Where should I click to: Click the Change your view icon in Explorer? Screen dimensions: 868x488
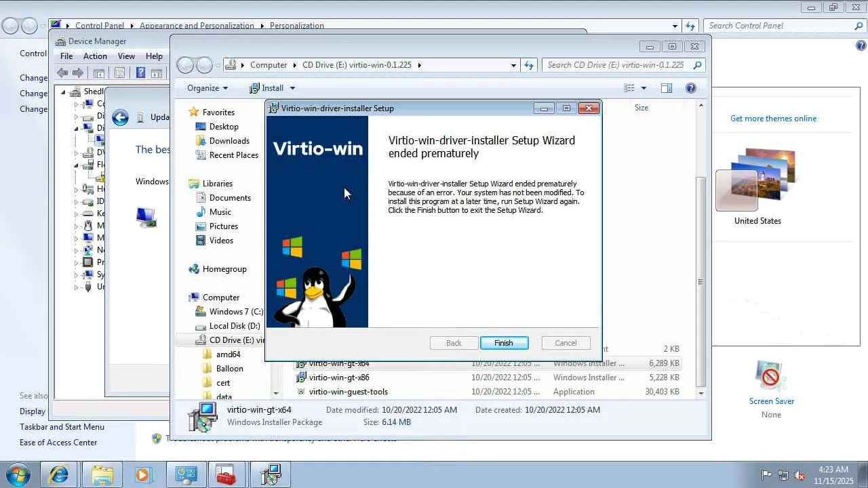pyautogui.click(x=629, y=88)
